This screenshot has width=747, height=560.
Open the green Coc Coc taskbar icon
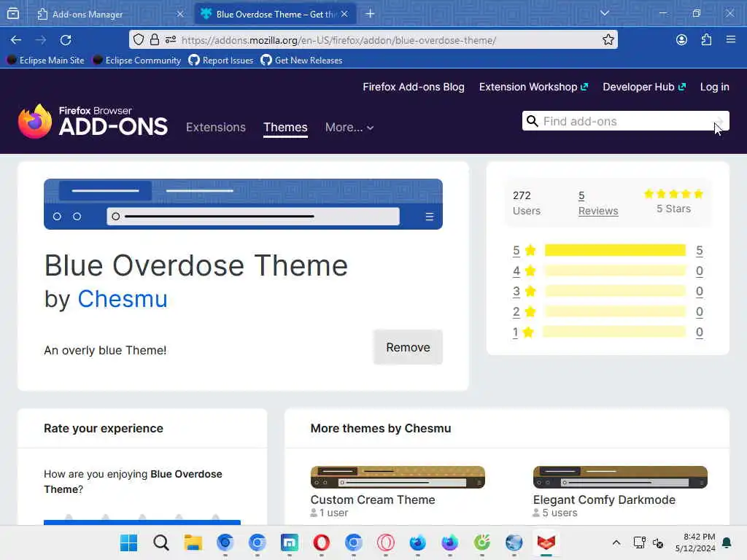point(481,542)
